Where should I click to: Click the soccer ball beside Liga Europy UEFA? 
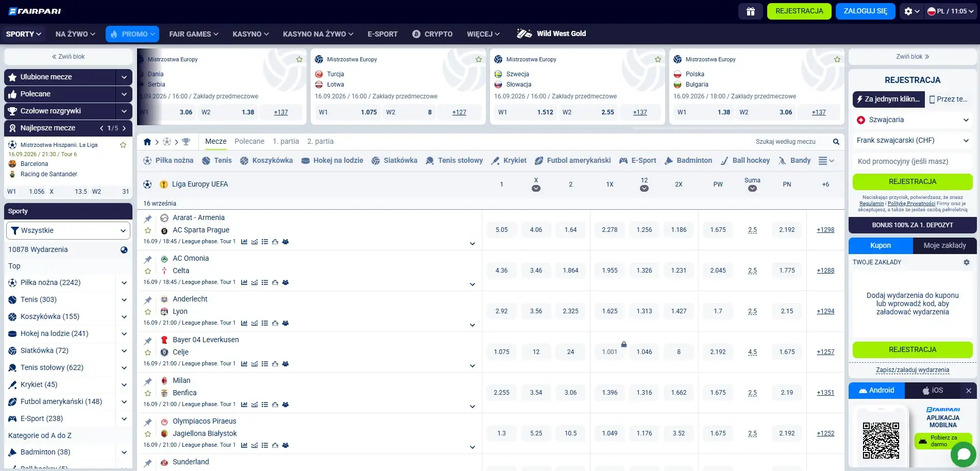[x=147, y=184]
